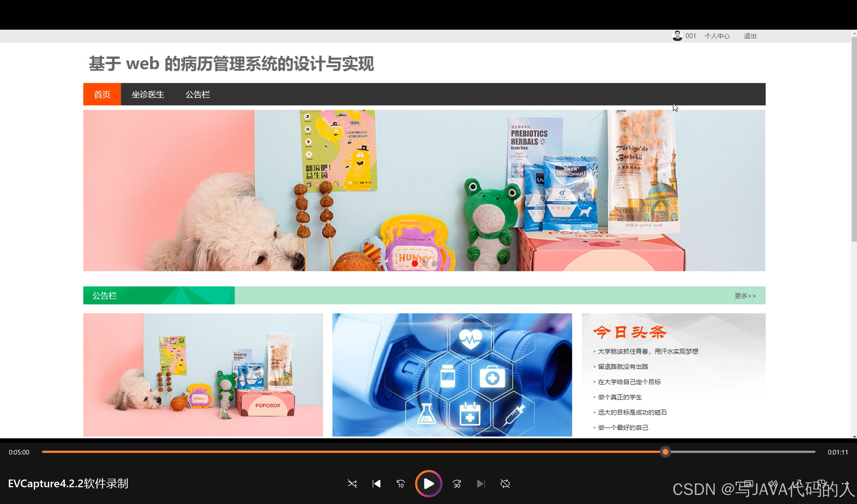857x504 pixels.
Task: Skip the video forward 30 seconds
Action: [457, 483]
